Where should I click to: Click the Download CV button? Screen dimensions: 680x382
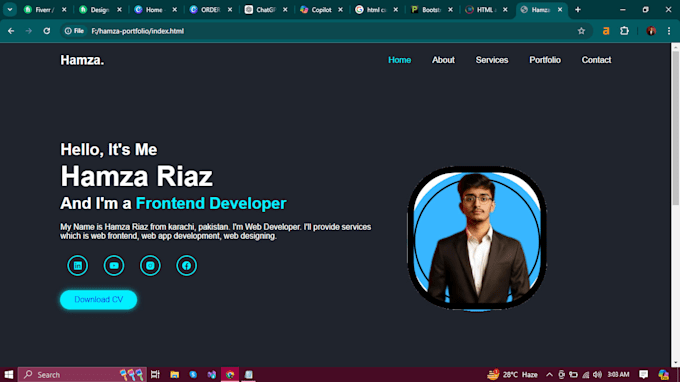(x=98, y=300)
